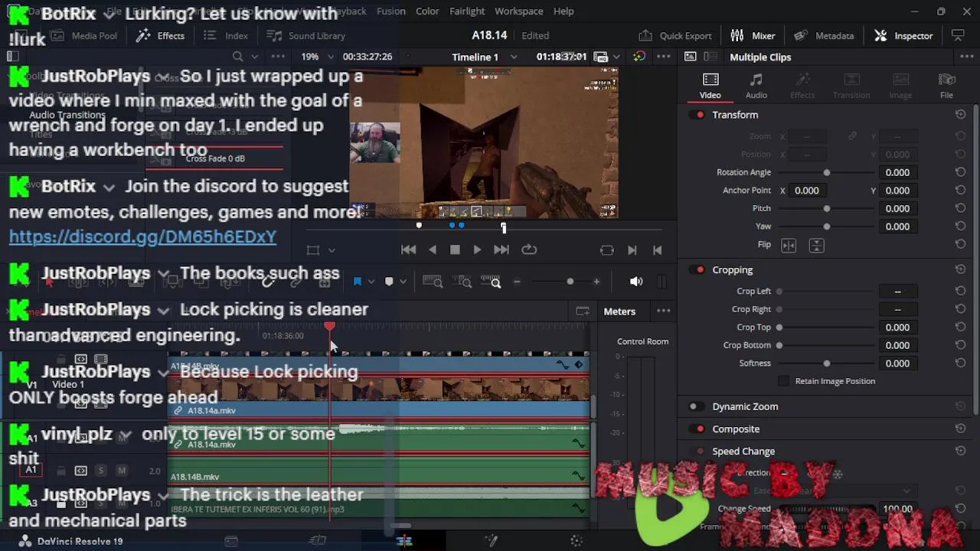Viewport: 980px width, 551px height.
Task: Open the Fairlight menu
Action: tap(467, 11)
